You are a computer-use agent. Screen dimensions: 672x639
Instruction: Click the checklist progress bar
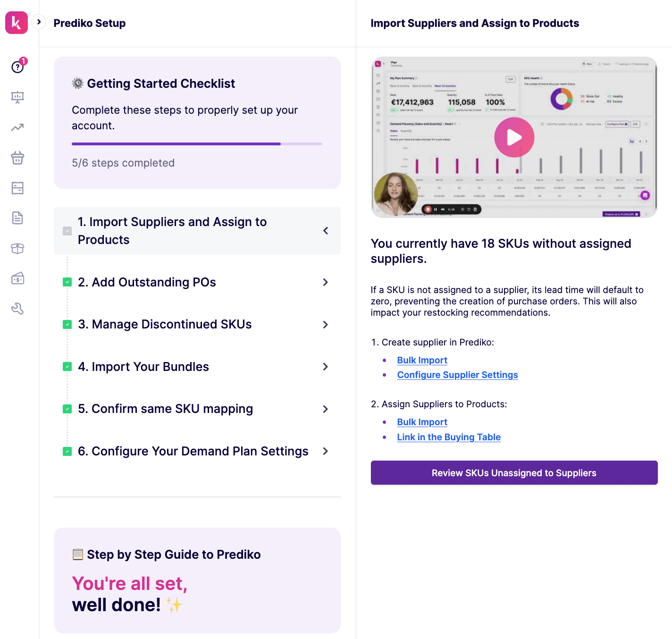click(x=197, y=144)
